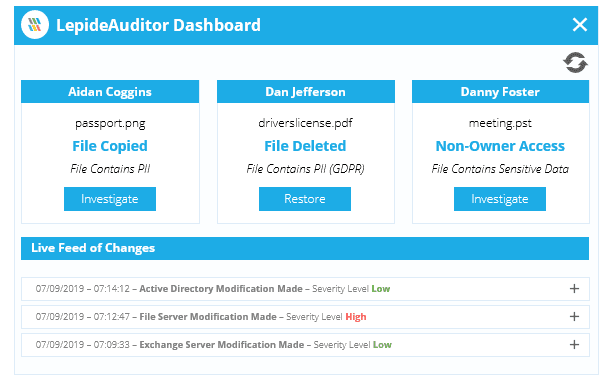The height and width of the screenshot is (382, 612).
Task: Click the 'File Contains Sensitive Data' note
Action: tap(500, 169)
